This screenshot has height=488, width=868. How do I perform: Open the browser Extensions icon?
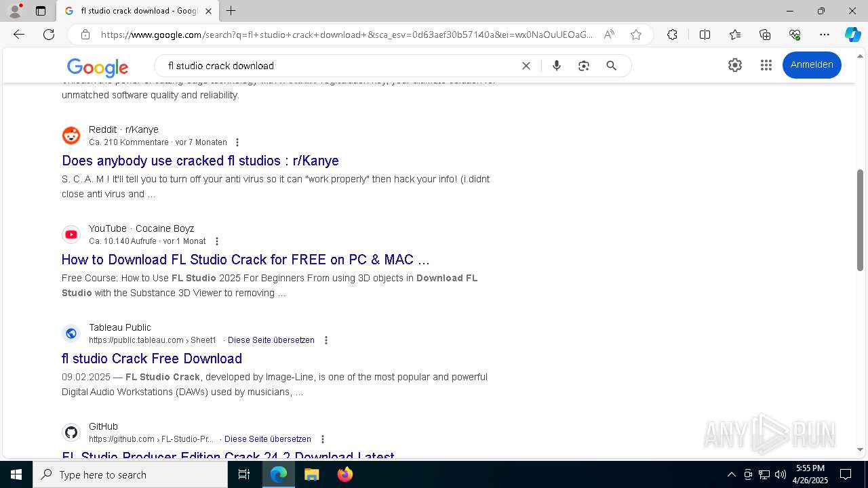pyautogui.click(x=672, y=35)
